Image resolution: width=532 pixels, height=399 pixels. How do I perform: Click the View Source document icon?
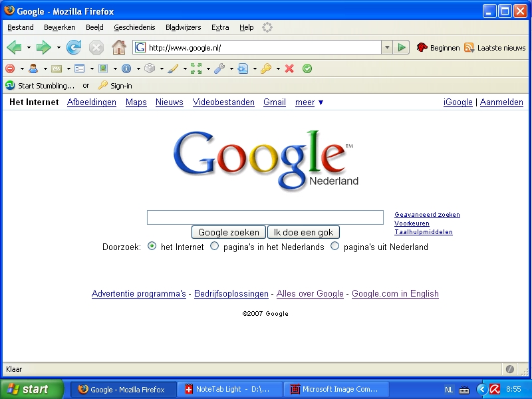click(x=243, y=68)
